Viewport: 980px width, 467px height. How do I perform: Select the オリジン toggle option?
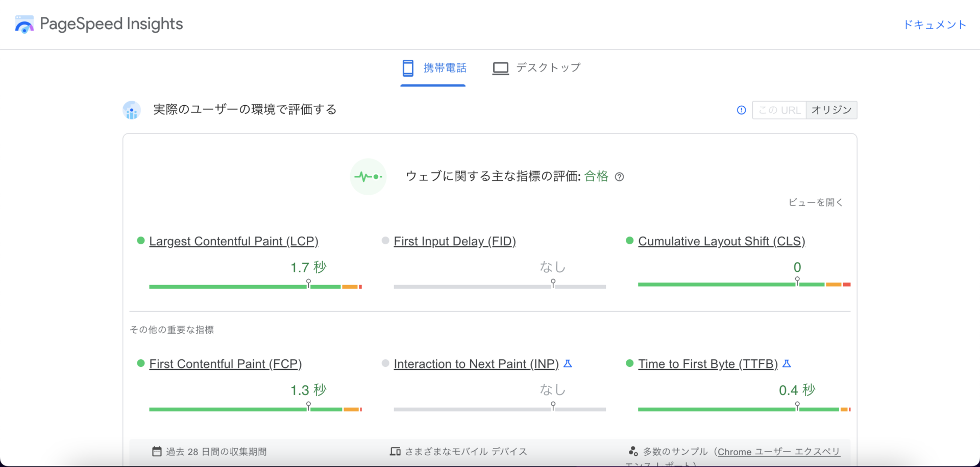(831, 110)
